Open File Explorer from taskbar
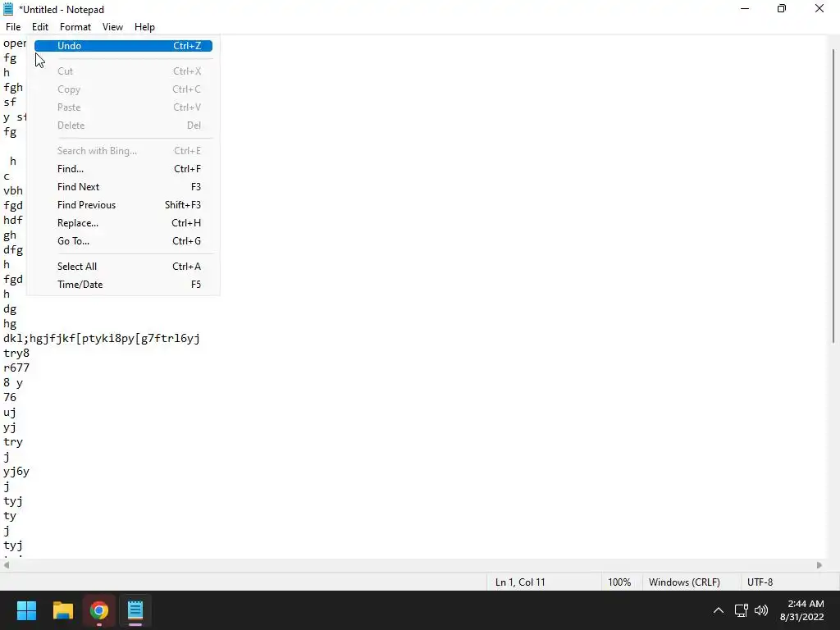 (63, 610)
